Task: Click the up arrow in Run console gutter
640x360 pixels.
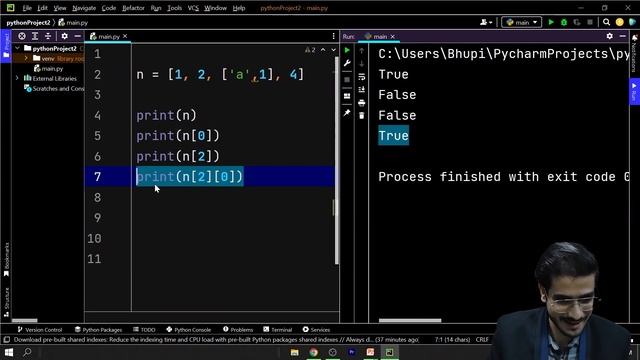Action: (362, 51)
